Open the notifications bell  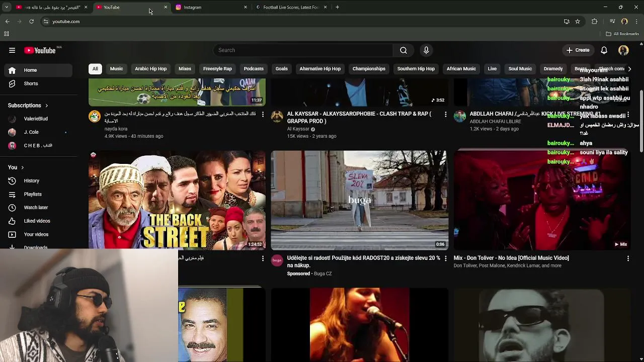[x=604, y=50]
